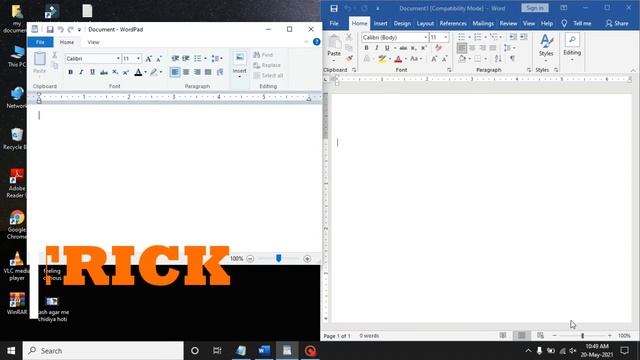Click the Sort icon in Word's Paragraph group
Screen dimensions: 640x360
pyautogui.click(x=498, y=59)
